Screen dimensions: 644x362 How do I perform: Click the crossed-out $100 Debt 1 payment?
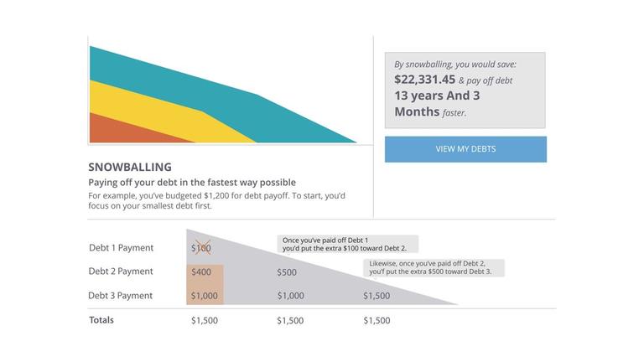tap(201, 248)
